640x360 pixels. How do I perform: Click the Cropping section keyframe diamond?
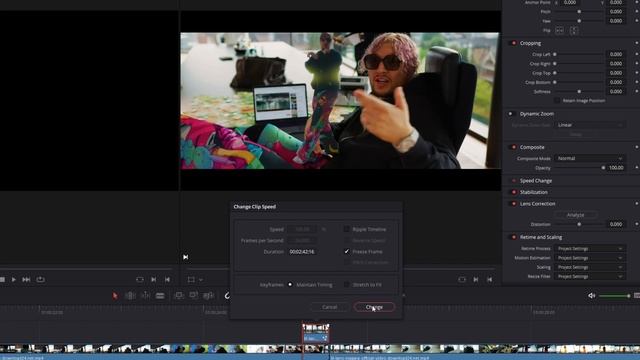pyautogui.click(x=637, y=43)
